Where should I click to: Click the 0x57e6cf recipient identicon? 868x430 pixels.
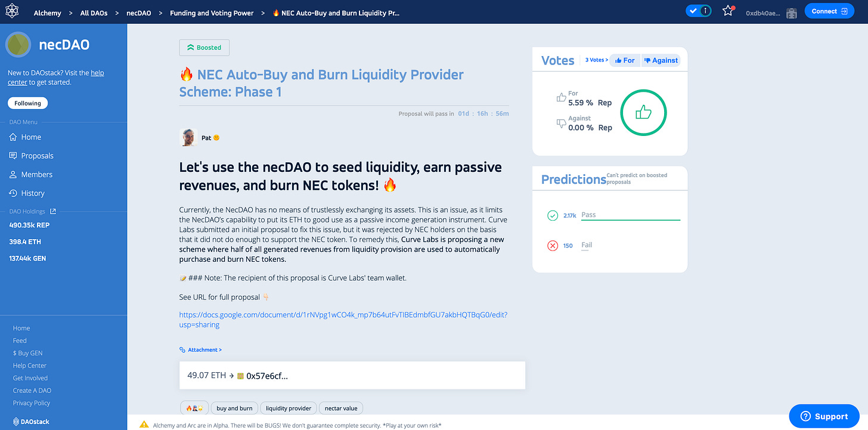pos(240,376)
